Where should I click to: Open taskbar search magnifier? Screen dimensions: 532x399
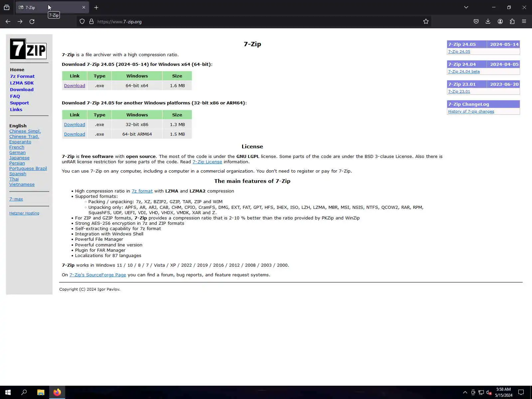click(x=24, y=392)
